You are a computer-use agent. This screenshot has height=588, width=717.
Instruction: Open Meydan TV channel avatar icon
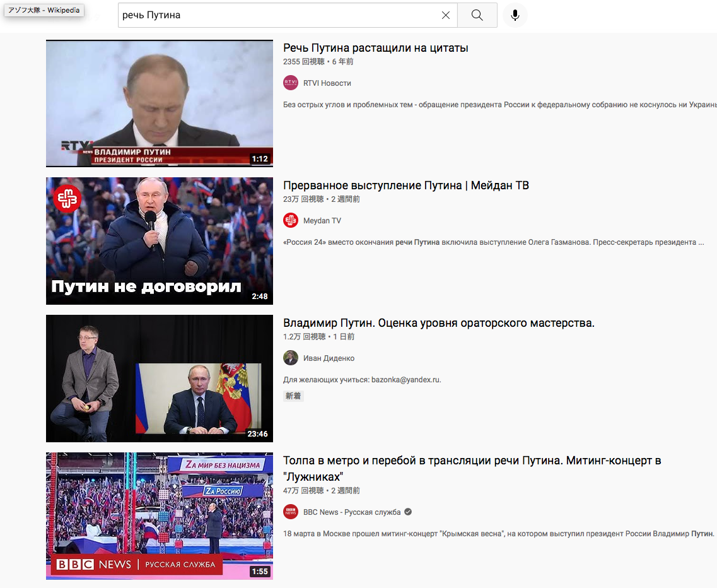pos(290,221)
